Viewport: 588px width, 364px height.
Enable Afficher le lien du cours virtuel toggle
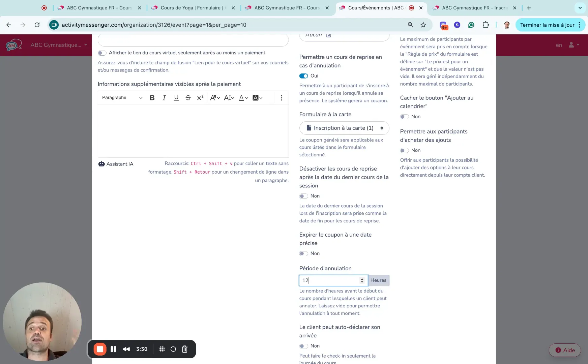102,53
